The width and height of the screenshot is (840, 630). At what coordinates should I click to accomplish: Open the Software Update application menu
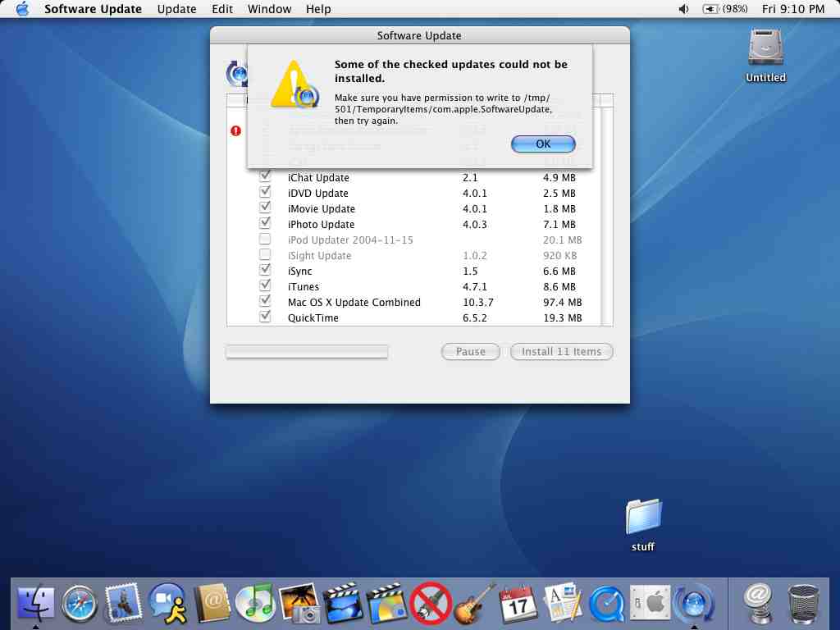point(93,9)
